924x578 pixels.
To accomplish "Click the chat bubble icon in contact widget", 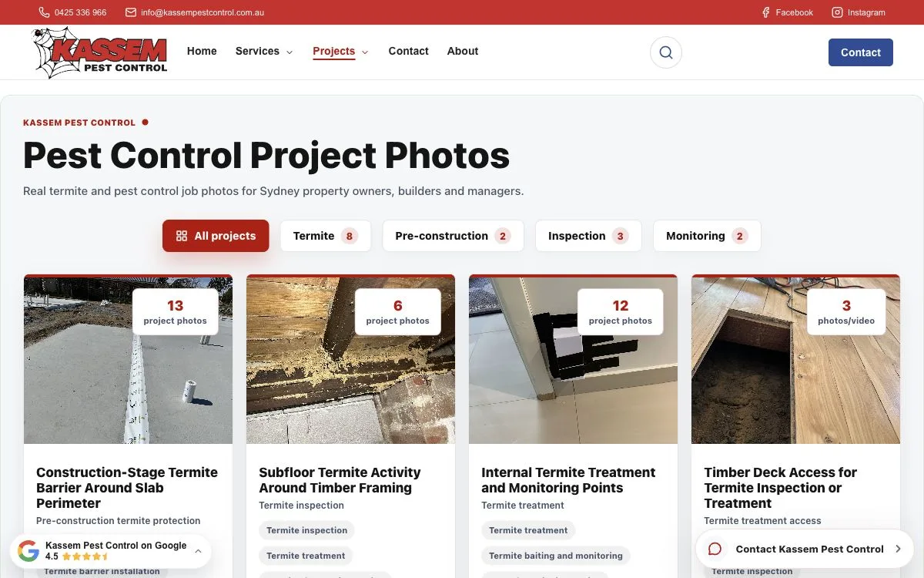I will pos(715,549).
